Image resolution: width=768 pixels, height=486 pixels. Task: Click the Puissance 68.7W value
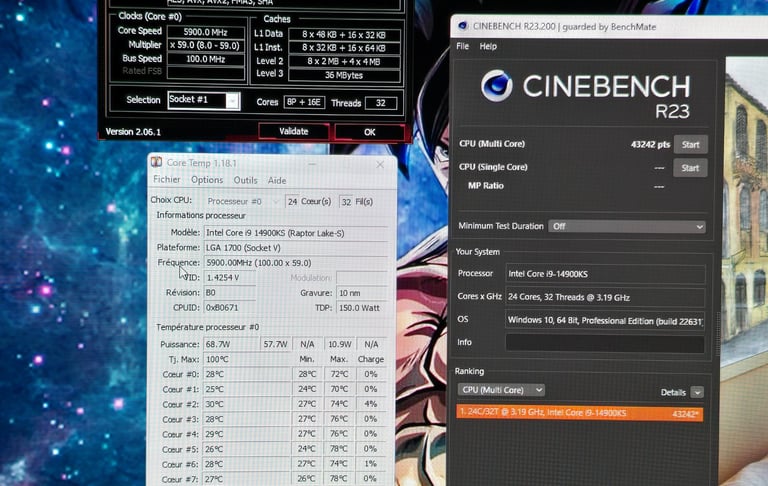(x=231, y=344)
